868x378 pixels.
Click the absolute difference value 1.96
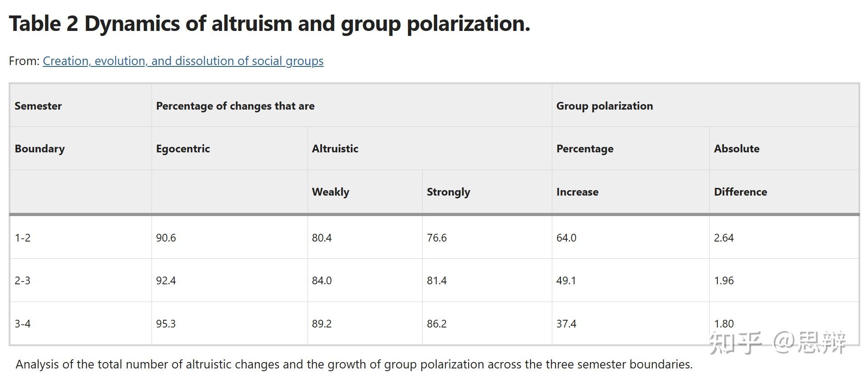(x=723, y=281)
